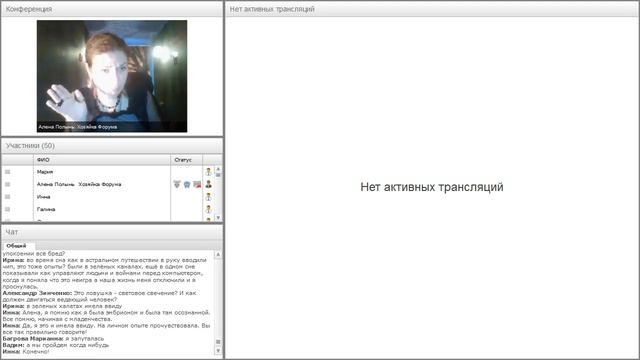This screenshot has width=640, height=360.
Task: Sort participants by the Статус column header
Action: click(x=186, y=160)
